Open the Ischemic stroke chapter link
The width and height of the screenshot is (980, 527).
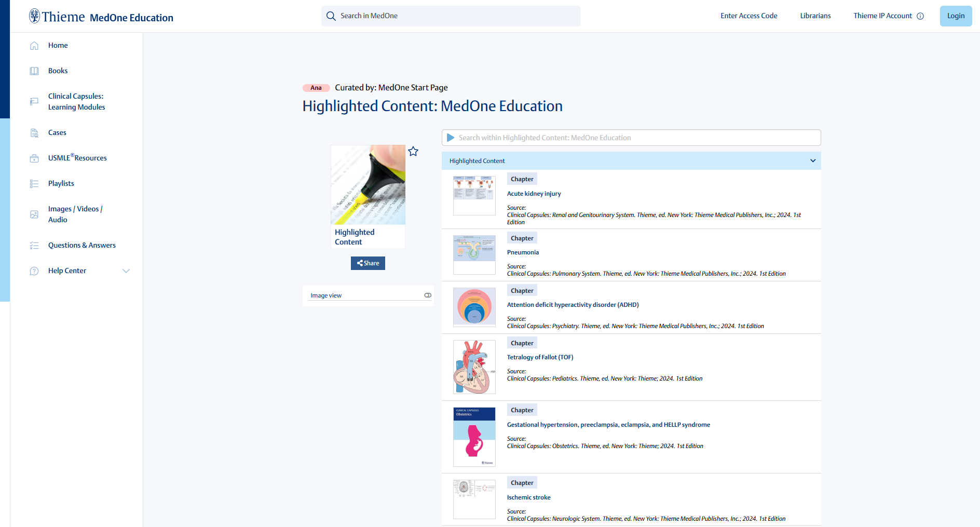click(529, 497)
